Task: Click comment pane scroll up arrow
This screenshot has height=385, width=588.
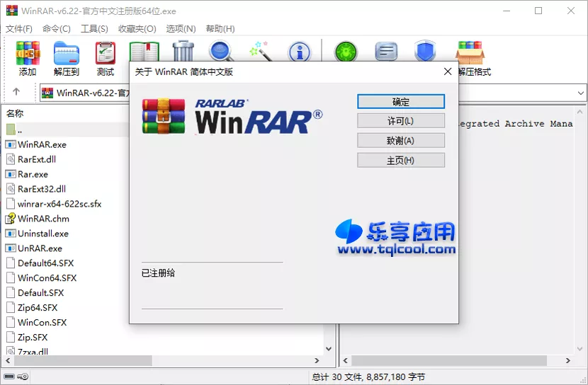Action: 579,112
